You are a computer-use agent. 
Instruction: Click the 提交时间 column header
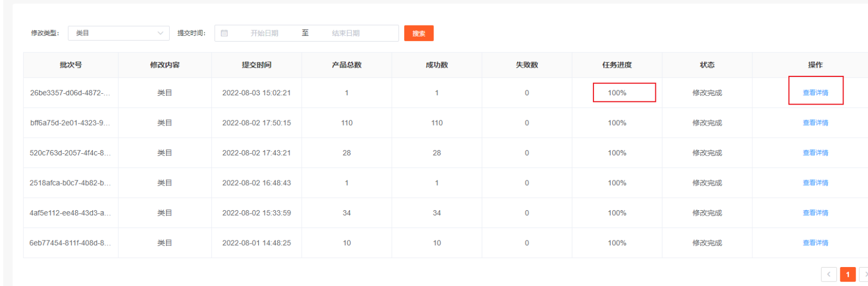[257, 65]
